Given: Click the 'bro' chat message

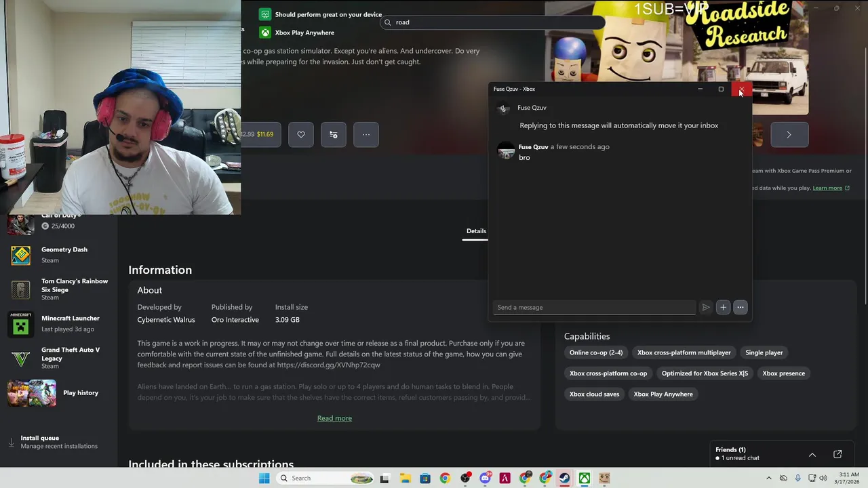Looking at the screenshot, I should click(524, 158).
